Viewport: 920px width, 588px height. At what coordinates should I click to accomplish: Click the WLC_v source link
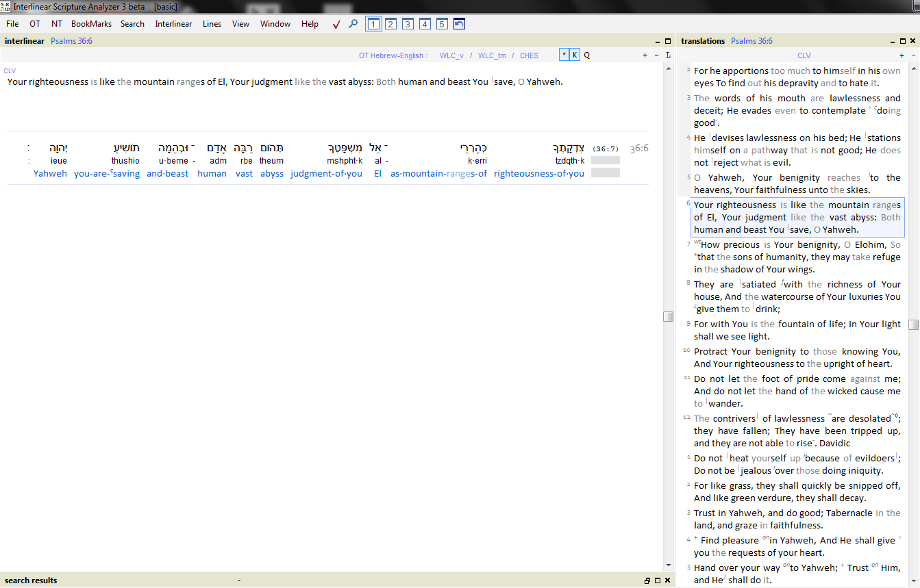tap(451, 56)
